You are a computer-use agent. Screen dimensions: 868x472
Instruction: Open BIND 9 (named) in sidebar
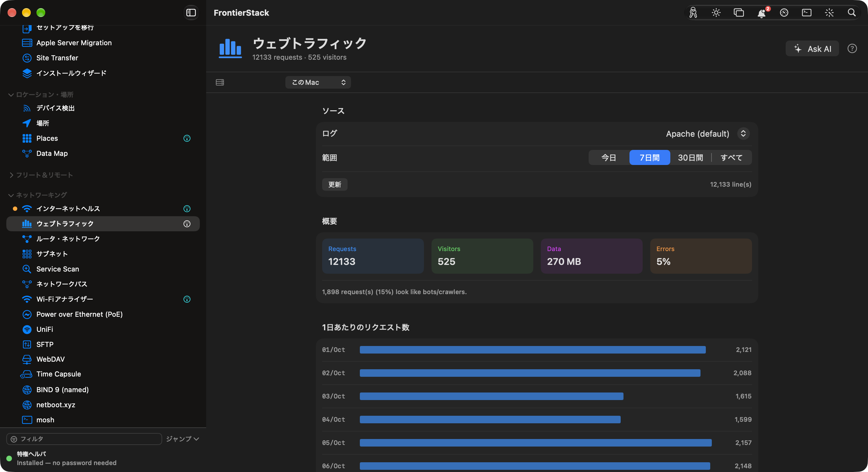pyautogui.click(x=103, y=390)
